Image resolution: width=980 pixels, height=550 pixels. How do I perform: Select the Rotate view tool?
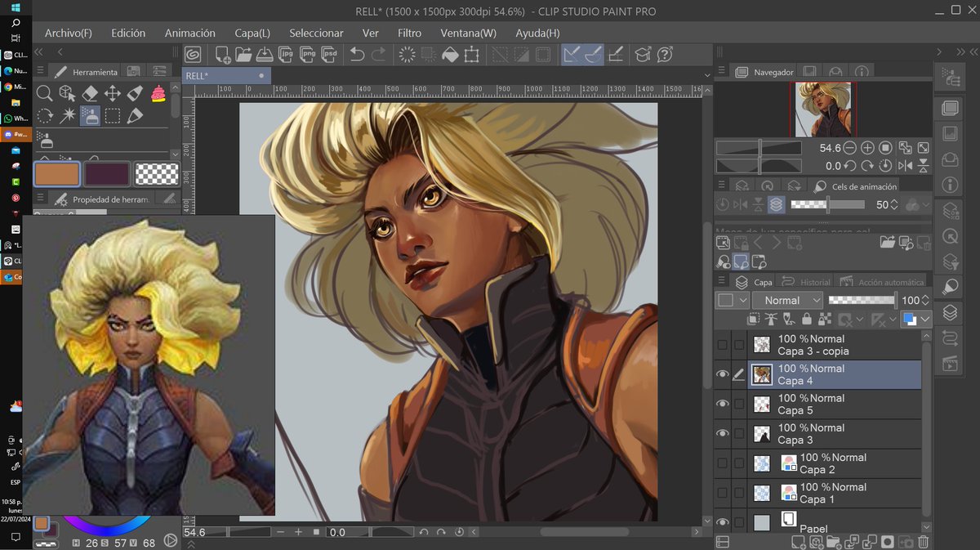[x=45, y=116]
